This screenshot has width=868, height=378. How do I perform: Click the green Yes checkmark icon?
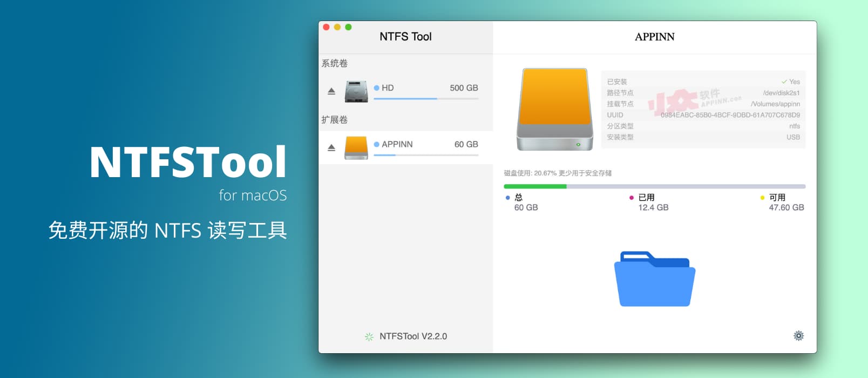pyautogui.click(x=784, y=82)
